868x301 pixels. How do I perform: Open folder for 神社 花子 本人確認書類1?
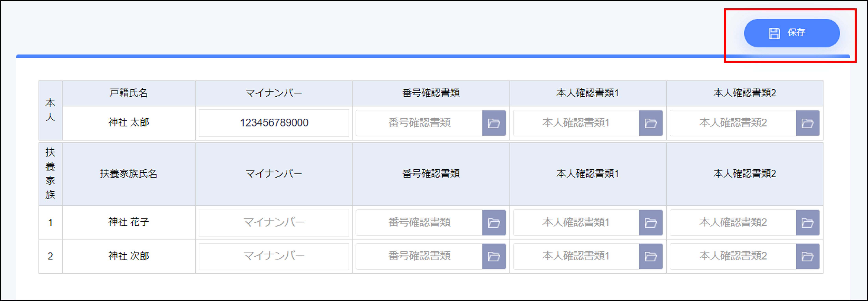(650, 223)
